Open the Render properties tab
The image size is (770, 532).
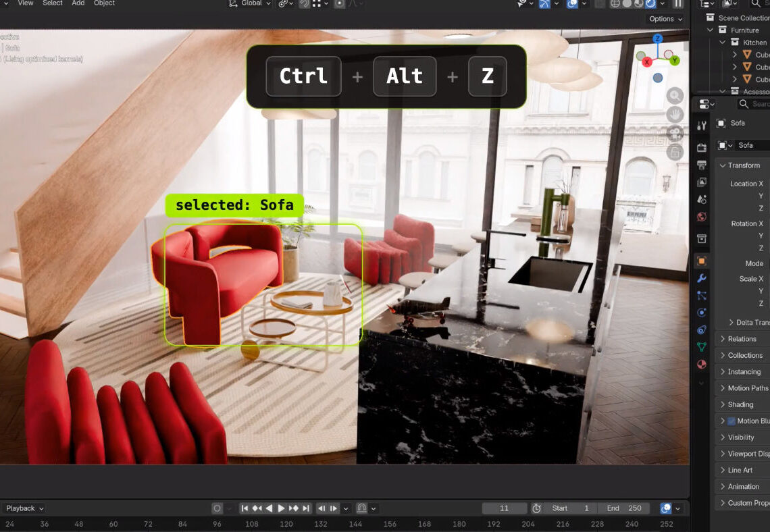702,147
